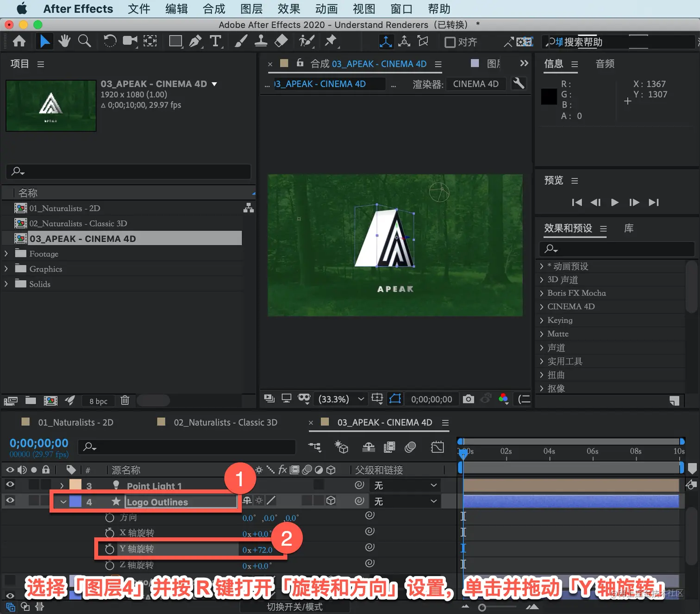Open the 效果 menu
This screenshot has width=700, height=614.
coord(289,9)
